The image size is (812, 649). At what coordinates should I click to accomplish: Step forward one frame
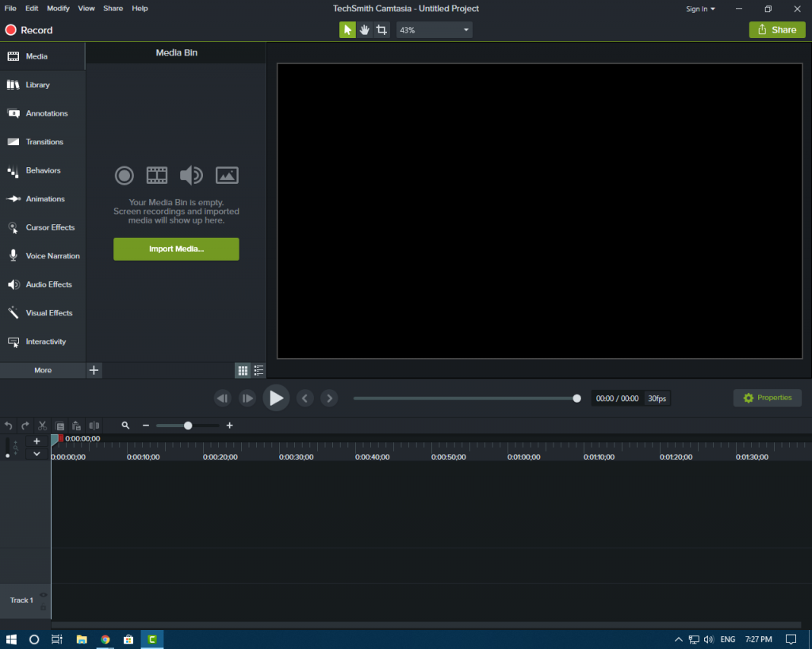pyautogui.click(x=247, y=399)
